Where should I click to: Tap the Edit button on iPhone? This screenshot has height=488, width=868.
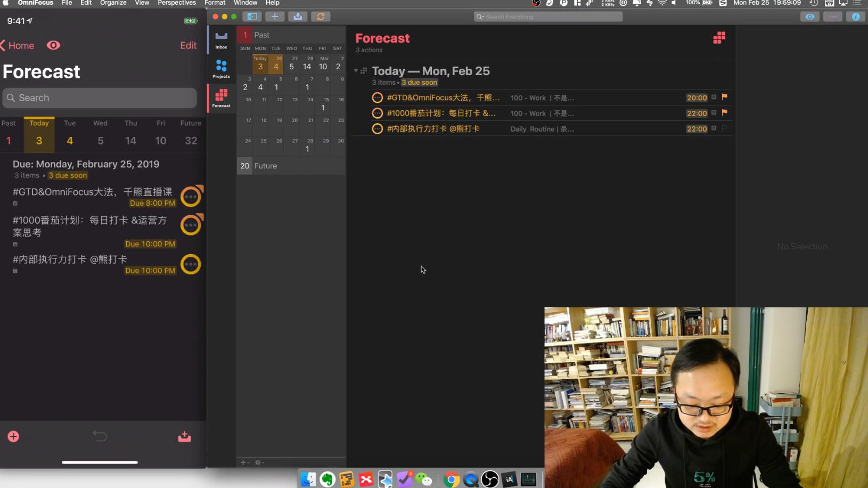[188, 45]
